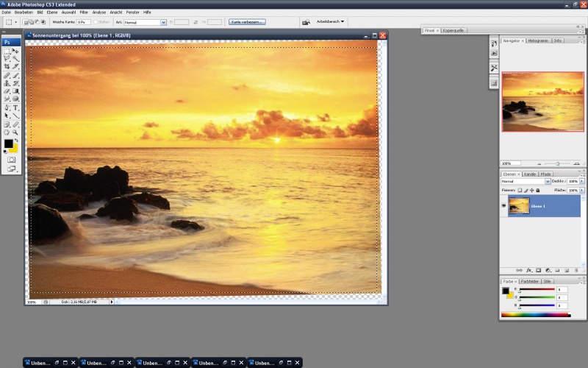Open layer blend mode Normal dropdown
The width and height of the screenshot is (588, 368).
coord(526,181)
